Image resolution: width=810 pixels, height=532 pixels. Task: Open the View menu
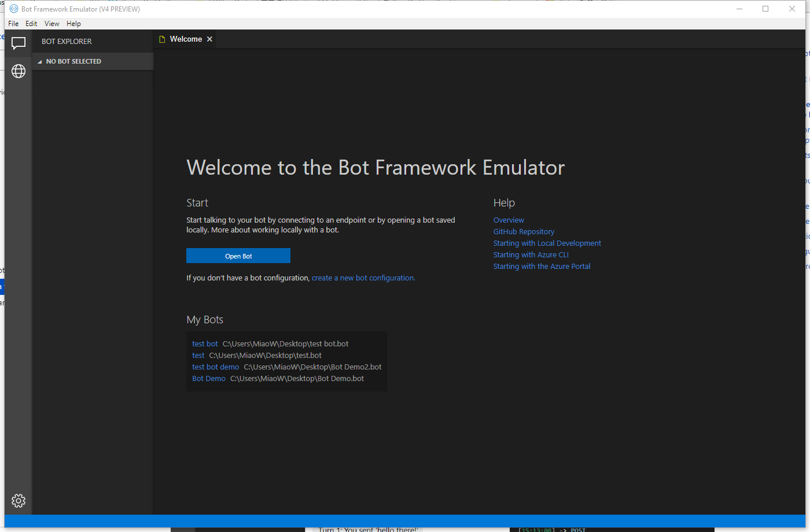(52, 24)
